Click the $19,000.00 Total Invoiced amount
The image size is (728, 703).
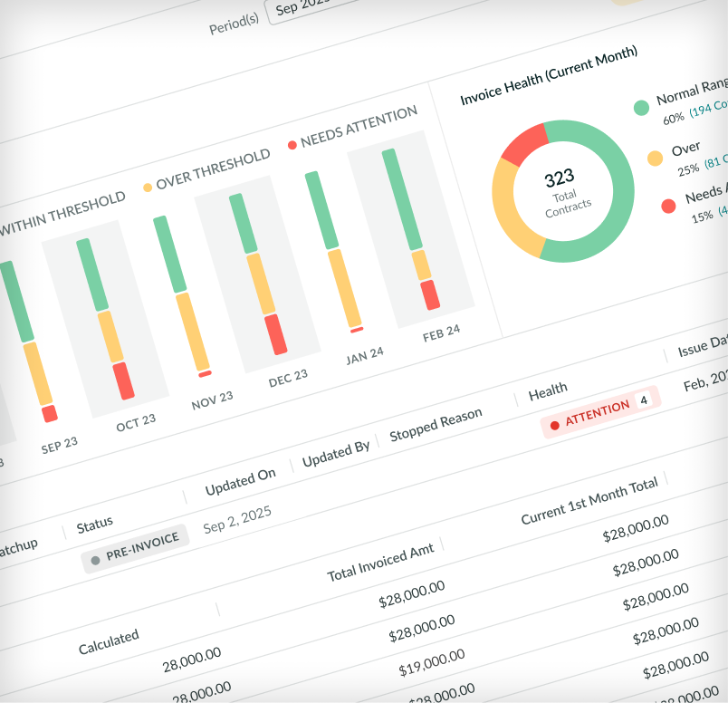(x=432, y=663)
